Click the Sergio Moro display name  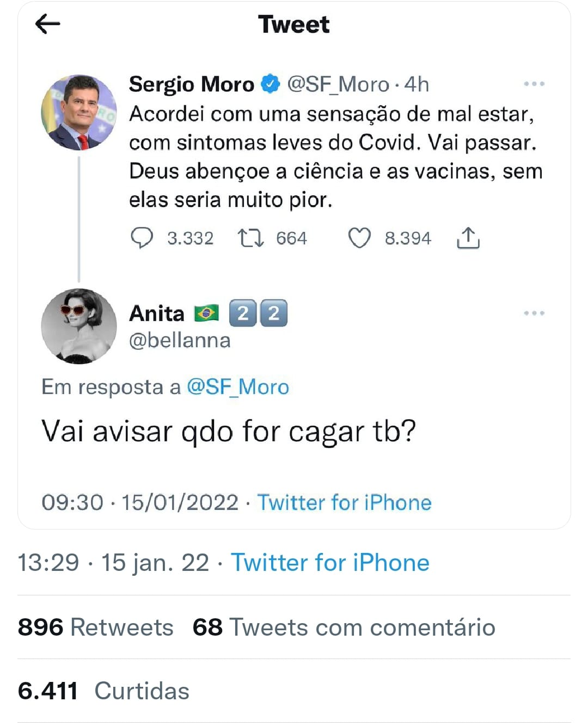tap(192, 84)
